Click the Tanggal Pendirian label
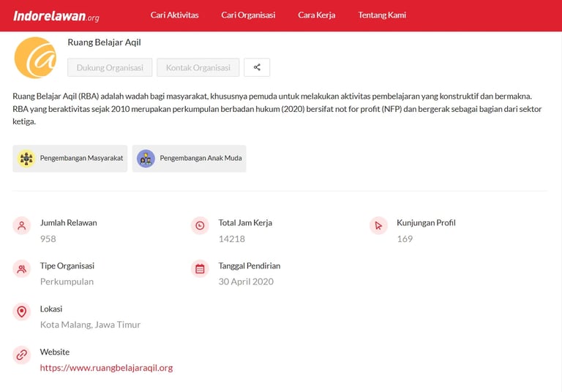The width and height of the screenshot is (562, 392). [x=250, y=266]
